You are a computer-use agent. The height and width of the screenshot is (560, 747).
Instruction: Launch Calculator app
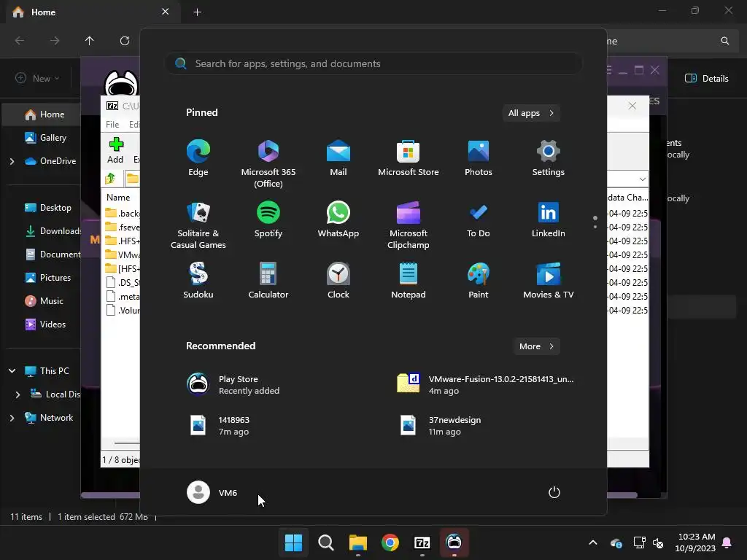coord(268,281)
